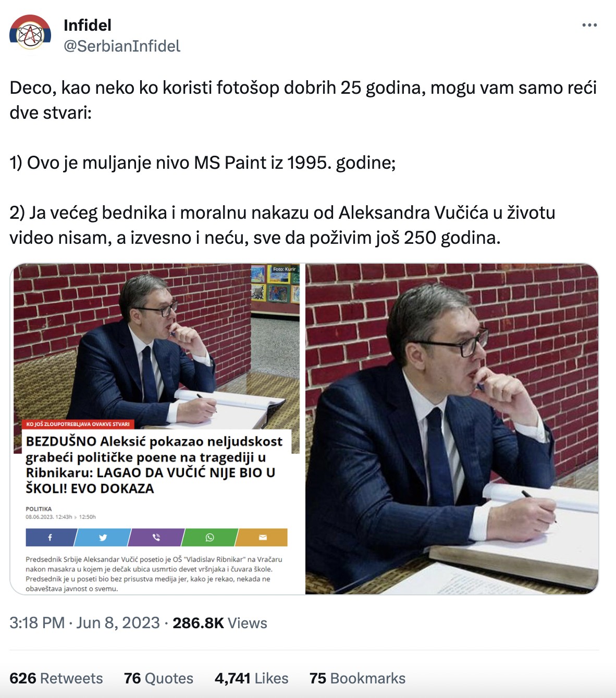View the 76 Quotes list
The height and width of the screenshot is (698, 616).
click(158, 678)
